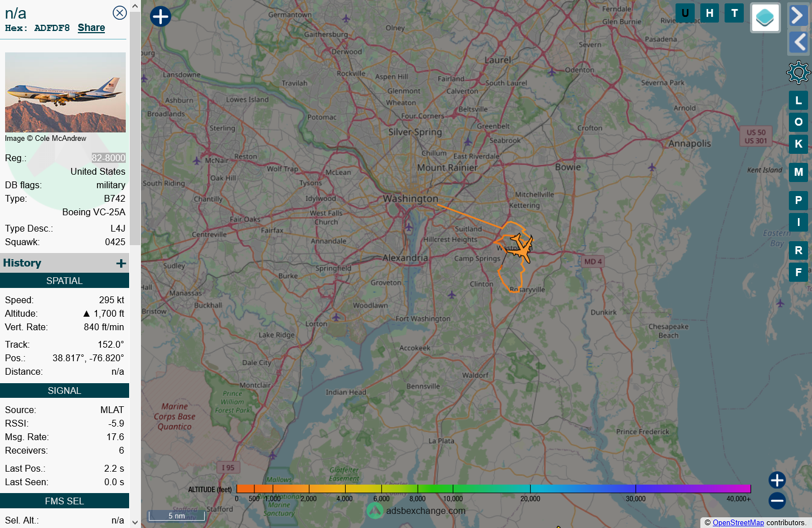The width and height of the screenshot is (812, 528).
Task: Click aircraft icon near McNair
Action: click(x=197, y=161)
